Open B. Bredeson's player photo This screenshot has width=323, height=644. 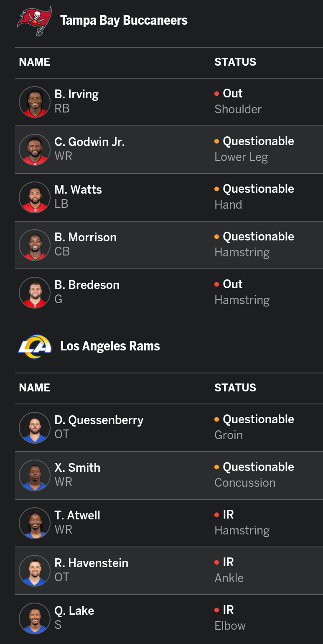point(35,293)
